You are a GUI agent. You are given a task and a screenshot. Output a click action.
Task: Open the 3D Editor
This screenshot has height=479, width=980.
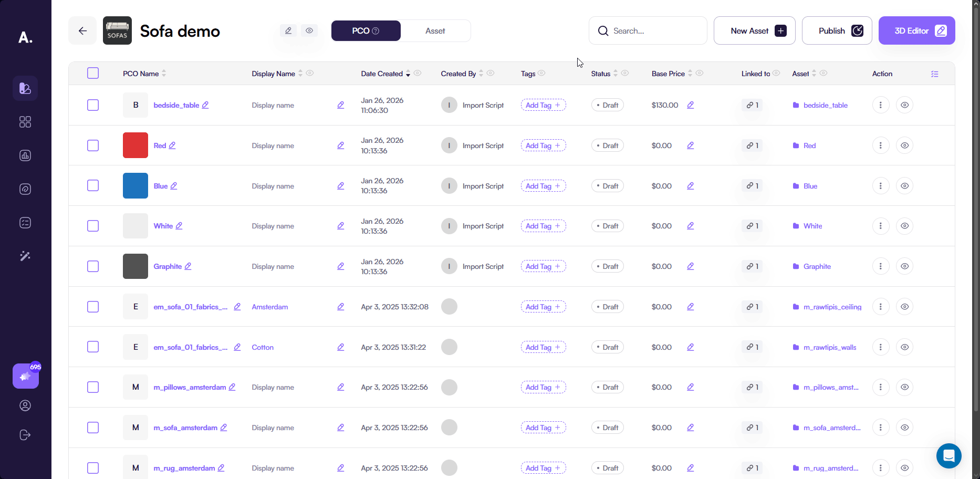[916, 31]
